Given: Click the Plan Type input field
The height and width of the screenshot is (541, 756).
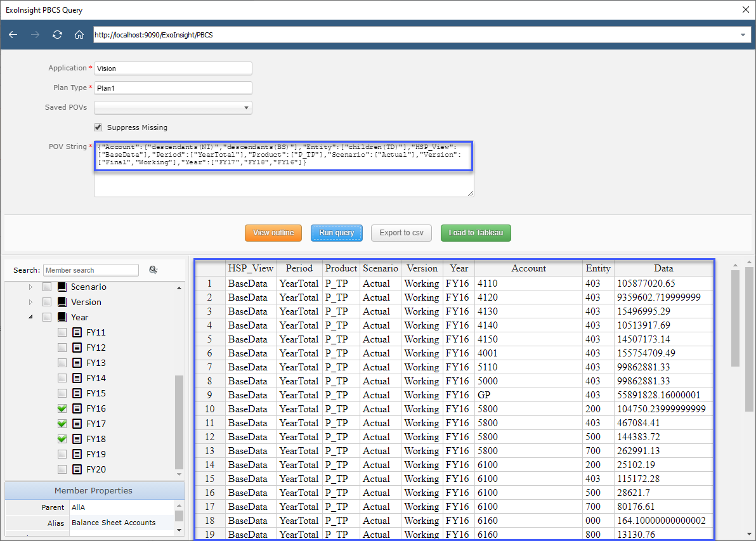Looking at the screenshot, I should pyautogui.click(x=173, y=88).
